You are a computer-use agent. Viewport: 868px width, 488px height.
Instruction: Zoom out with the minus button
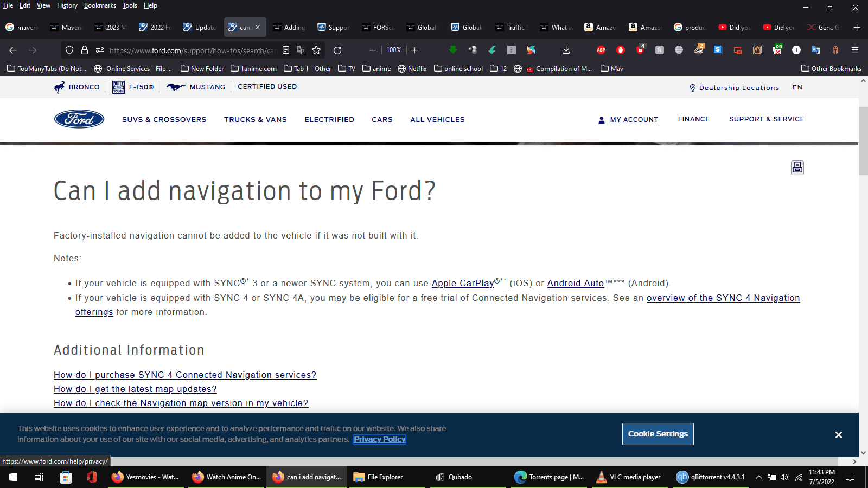pyautogui.click(x=373, y=50)
